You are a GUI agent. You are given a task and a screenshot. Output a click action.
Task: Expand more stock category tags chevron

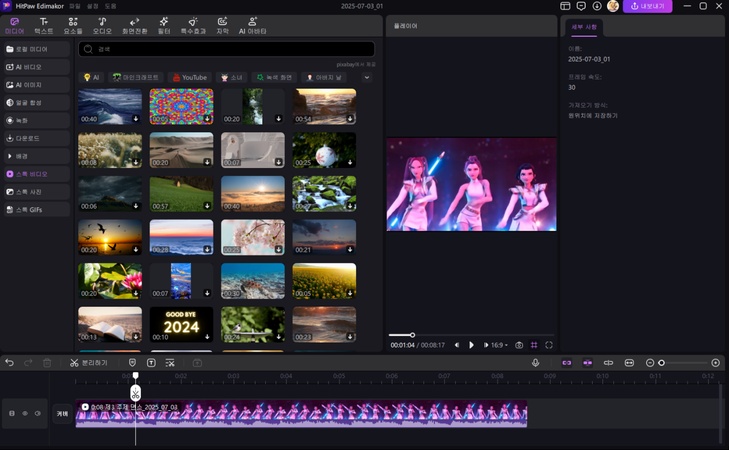click(x=367, y=77)
